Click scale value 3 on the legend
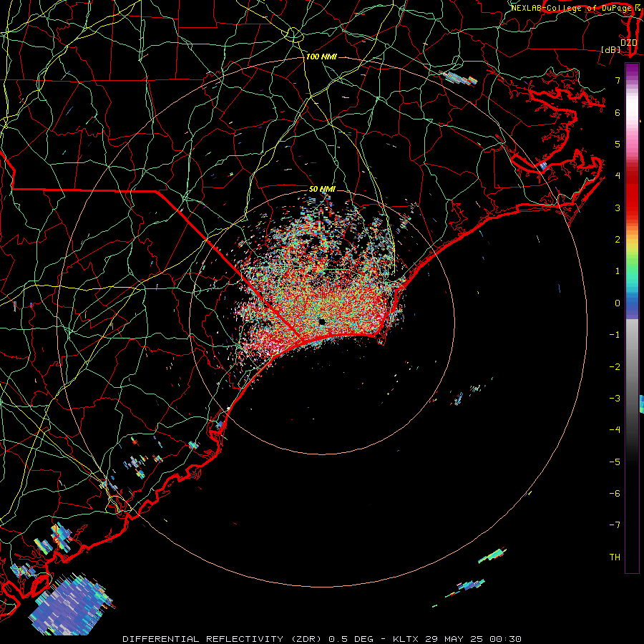The image size is (644, 644). point(618,208)
